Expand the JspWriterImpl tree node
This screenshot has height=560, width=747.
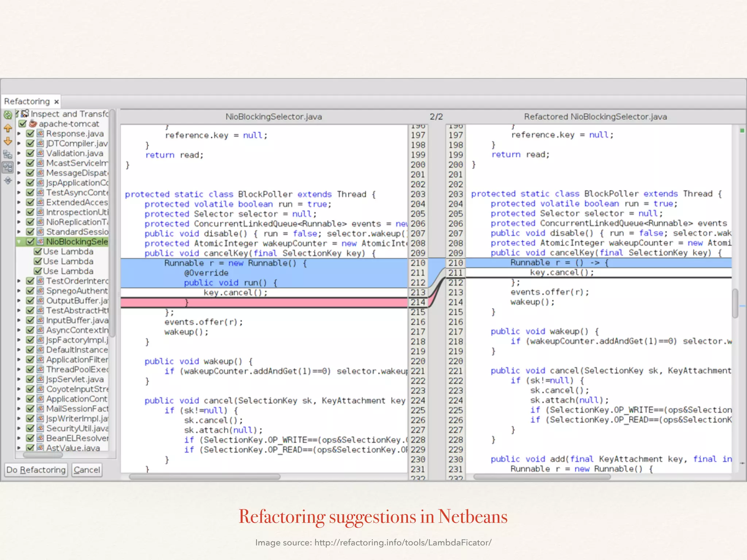tap(19, 419)
